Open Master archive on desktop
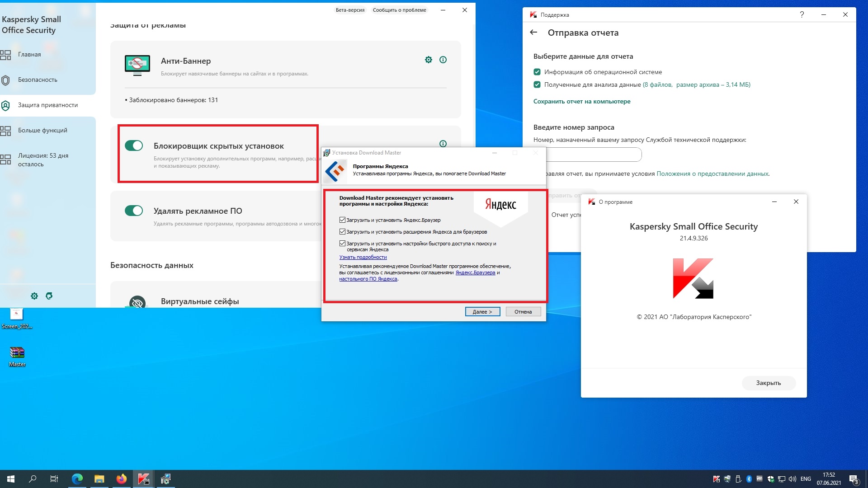The image size is (868, 488). point(17,357)
